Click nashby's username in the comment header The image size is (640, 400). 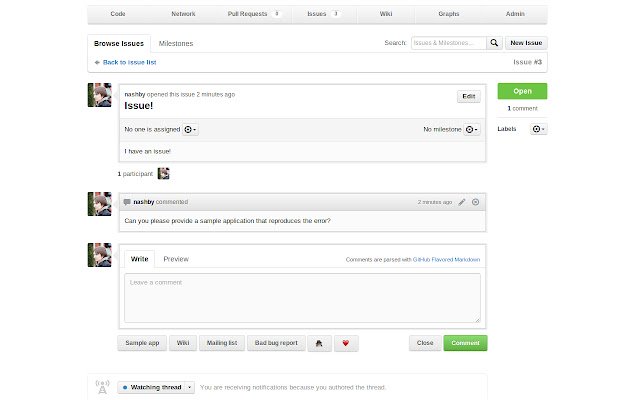(144, 202)
